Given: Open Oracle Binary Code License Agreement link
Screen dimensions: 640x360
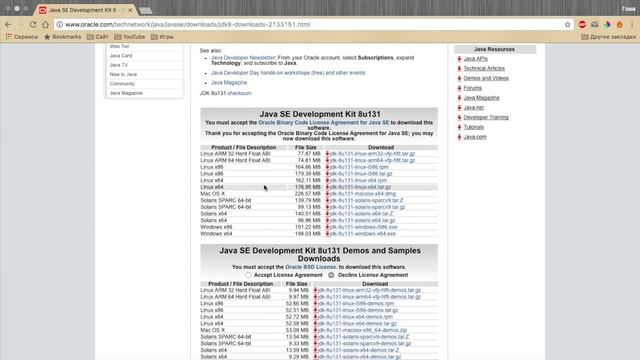Looking at the screenshot, I should 324,122.
